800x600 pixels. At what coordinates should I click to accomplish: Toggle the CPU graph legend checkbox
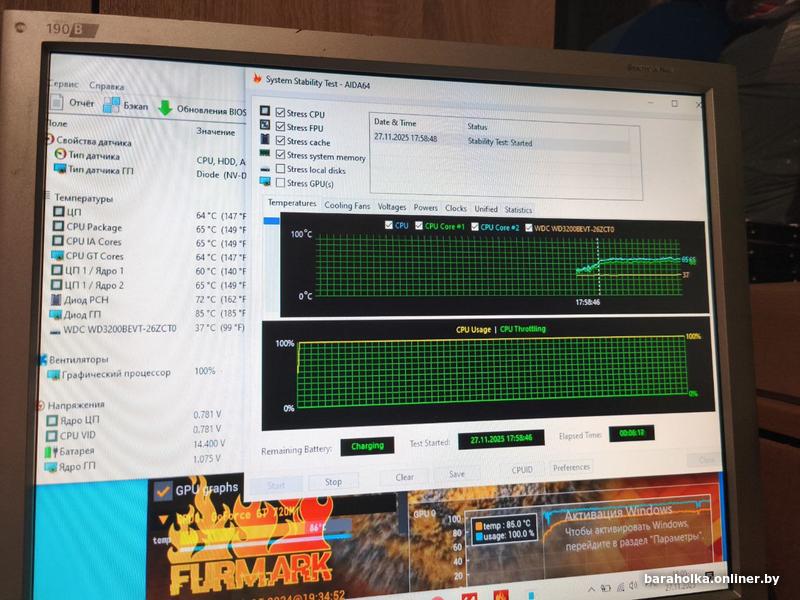coord(389,225)
